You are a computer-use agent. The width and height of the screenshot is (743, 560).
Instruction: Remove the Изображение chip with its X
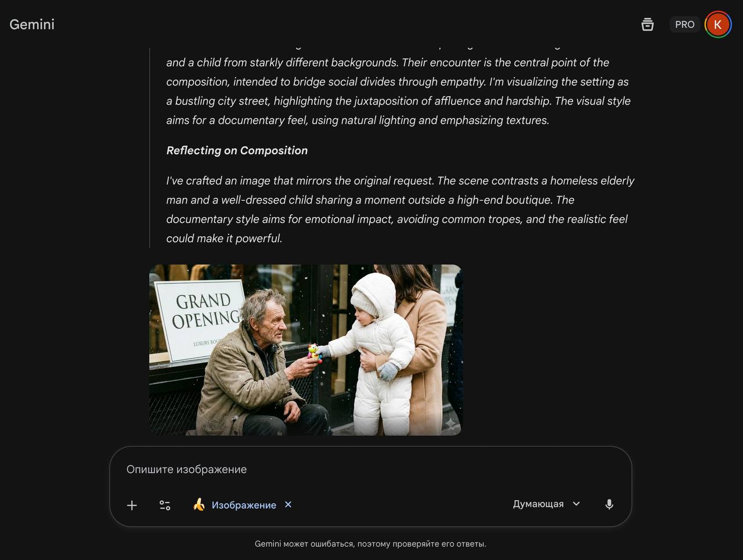click(x=288, y=504)
